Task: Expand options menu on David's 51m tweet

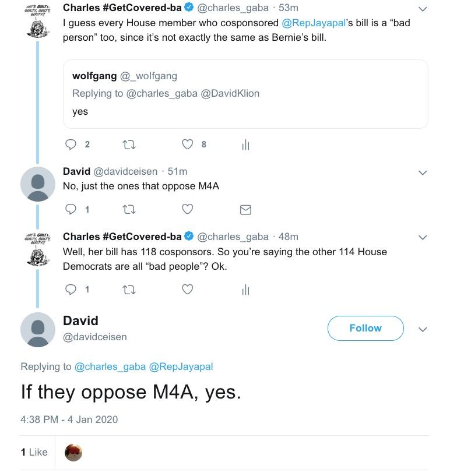Action: (423, 172)
